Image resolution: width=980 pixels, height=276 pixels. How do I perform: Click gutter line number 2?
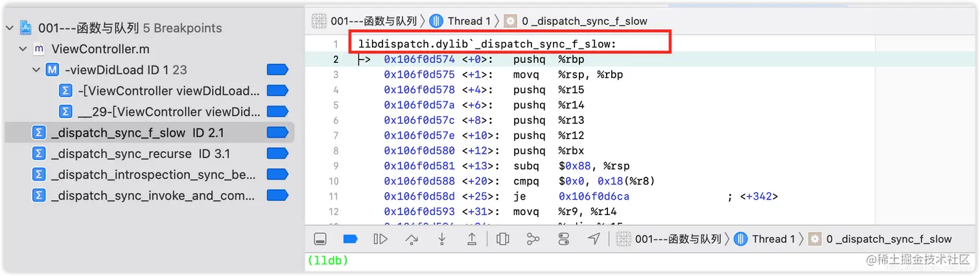tap(336, 60)
